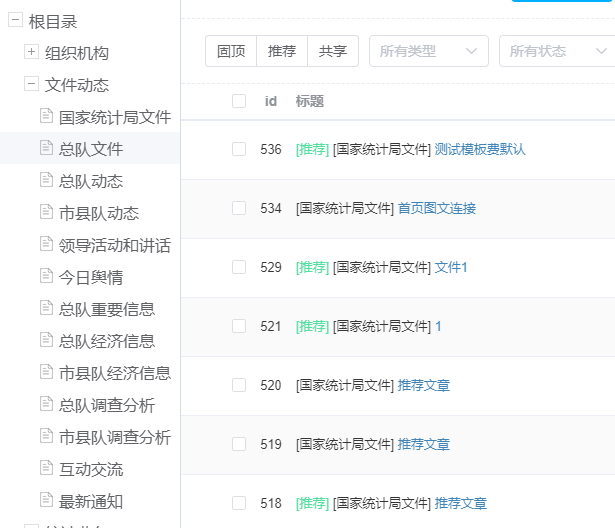This screenshot has height=528, width=615.
Task: Tick the checkbox for row 536
Action: point(238,149)
